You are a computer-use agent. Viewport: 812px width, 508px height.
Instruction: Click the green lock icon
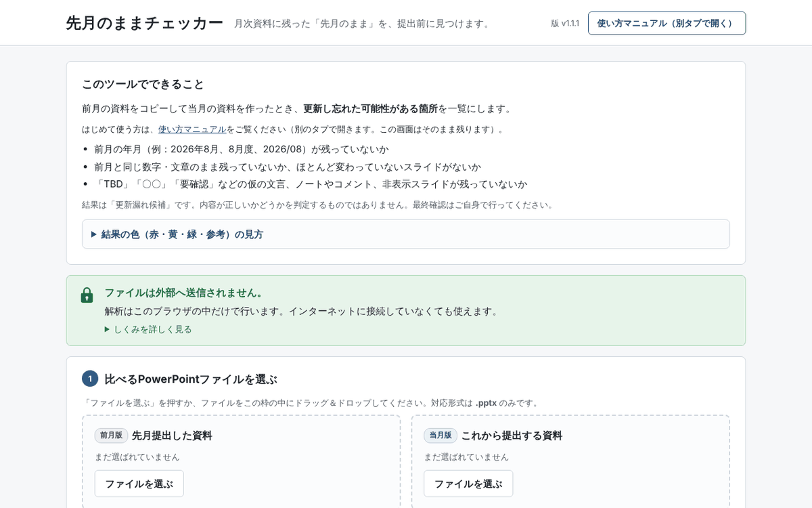87,295
